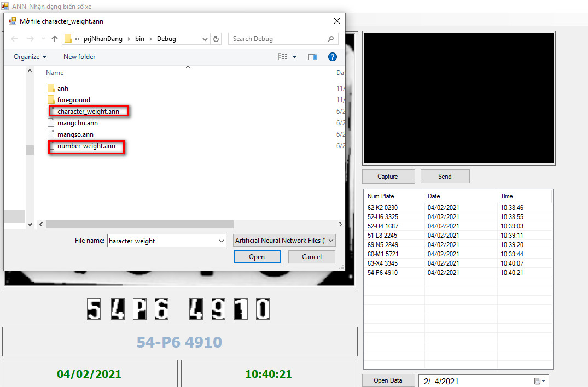Open the view options icon
The width and height of the screenshot is (588, 387).
(x=283, y=57)
